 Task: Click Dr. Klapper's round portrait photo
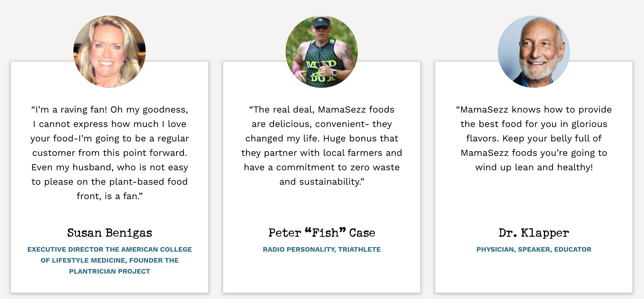point(534,52)
